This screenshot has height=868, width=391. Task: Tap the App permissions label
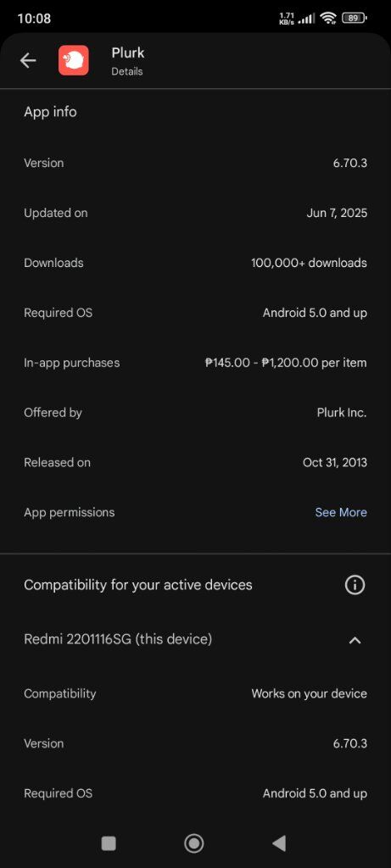[70, 512]
